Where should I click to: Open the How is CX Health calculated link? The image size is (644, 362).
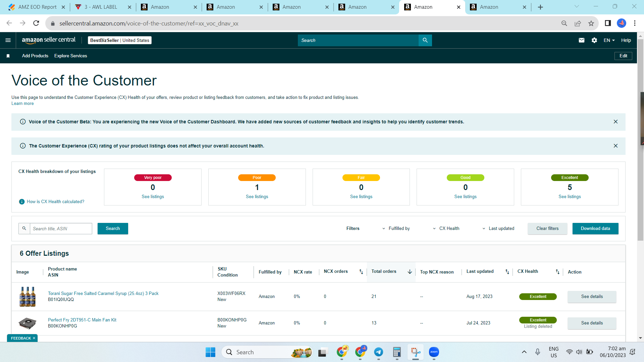click(x=56, y=202)
